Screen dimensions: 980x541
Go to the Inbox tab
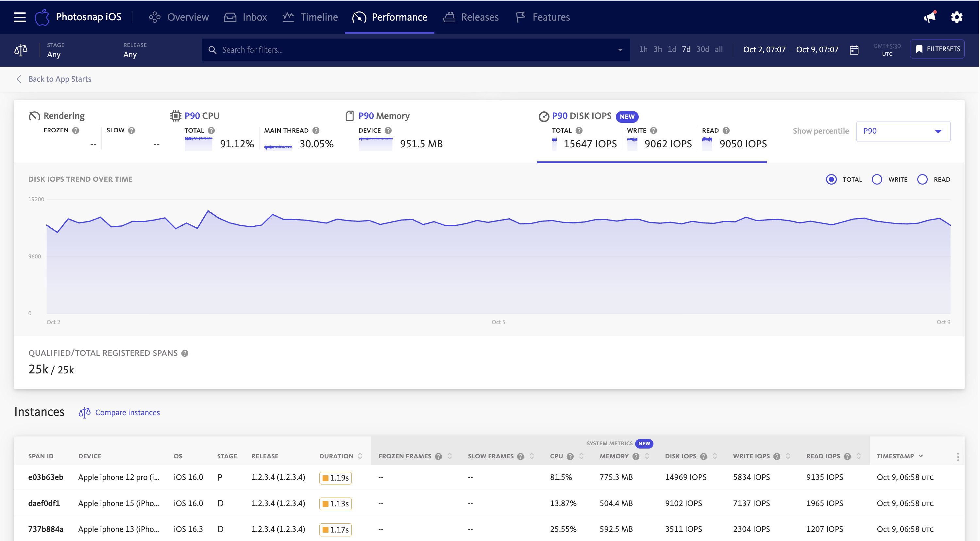click(245, 17)
